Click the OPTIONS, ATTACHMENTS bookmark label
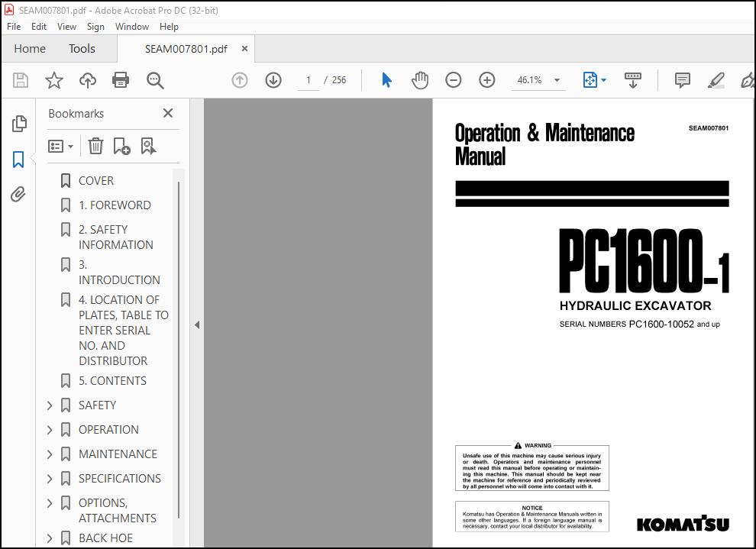This screenshot has height=549, width=756. pyautogui.click(x=117, y=510)
